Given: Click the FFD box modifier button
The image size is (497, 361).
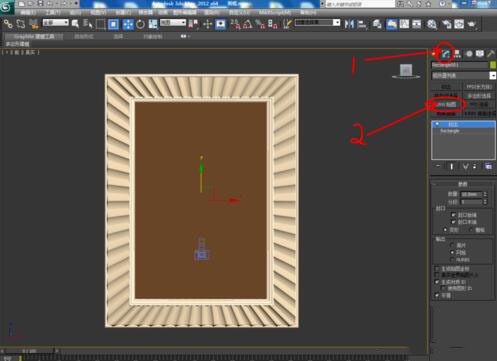Looking at the screenshot, I should (x=479, y=87).
